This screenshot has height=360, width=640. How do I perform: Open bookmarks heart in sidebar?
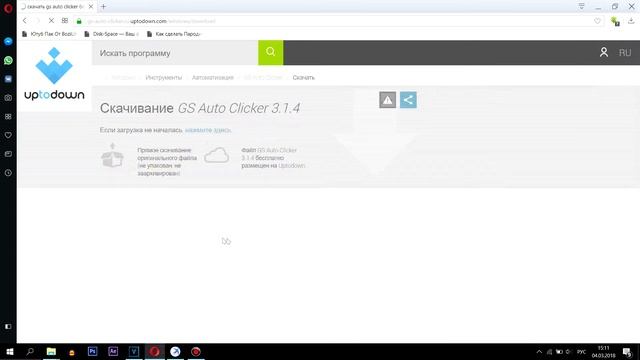tap(8, 135)
